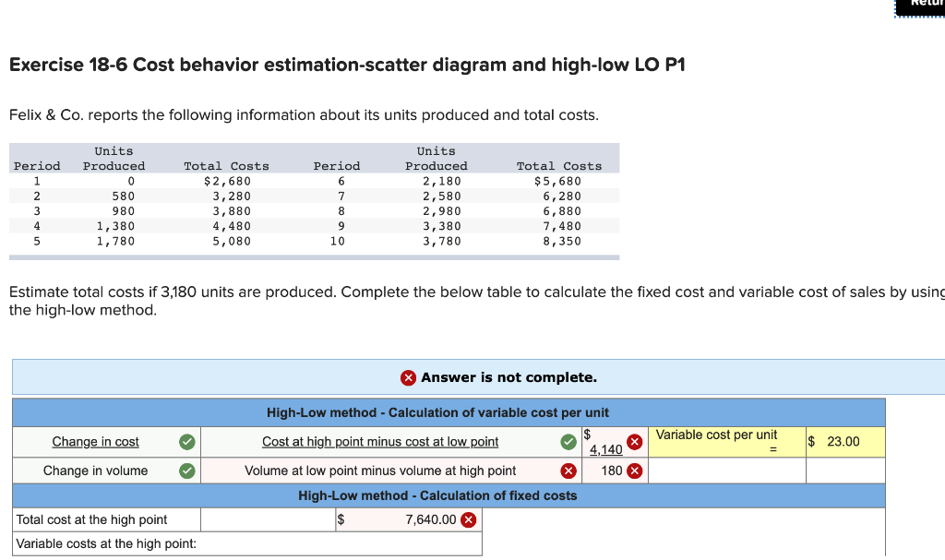Click the green checkmark beside Change in cost
Viewport: 945px width, 560px height.
pos(187,442)
